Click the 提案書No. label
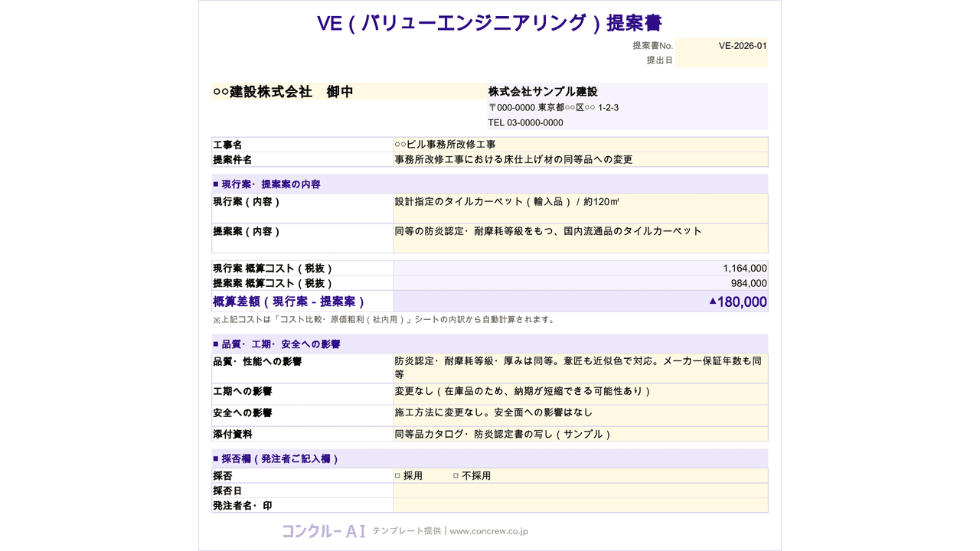Screen dimensions: 980x551 [652, 46]
